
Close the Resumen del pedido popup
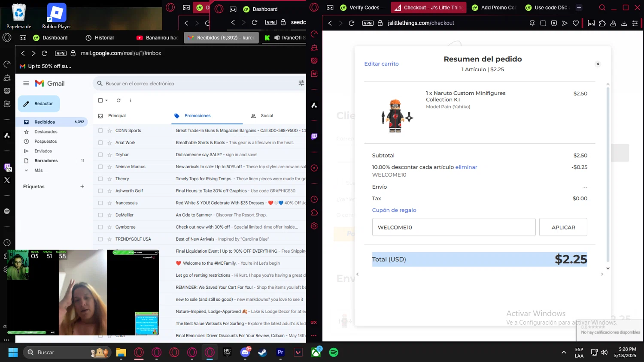(x=598, y=64)
